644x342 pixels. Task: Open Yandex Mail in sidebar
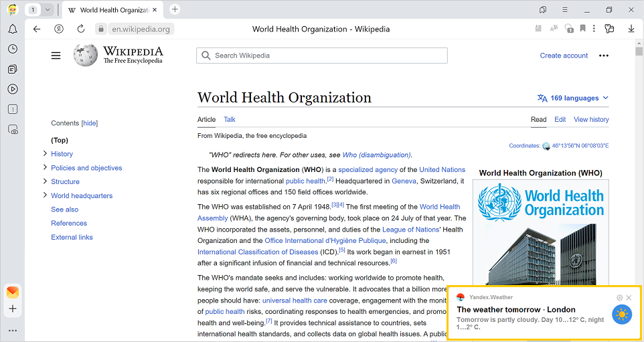coord(13,292)
